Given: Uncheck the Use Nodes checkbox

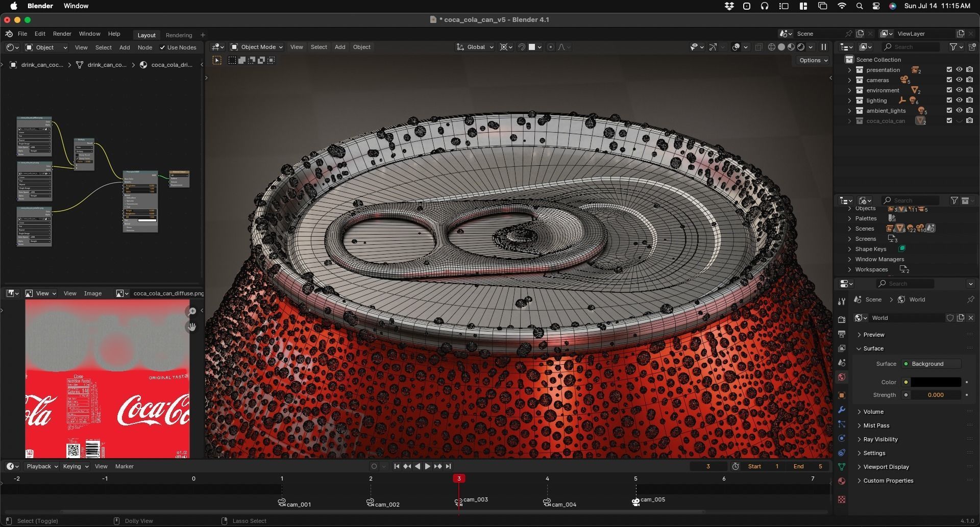Looking at the screenshot, I should [162, 47].
